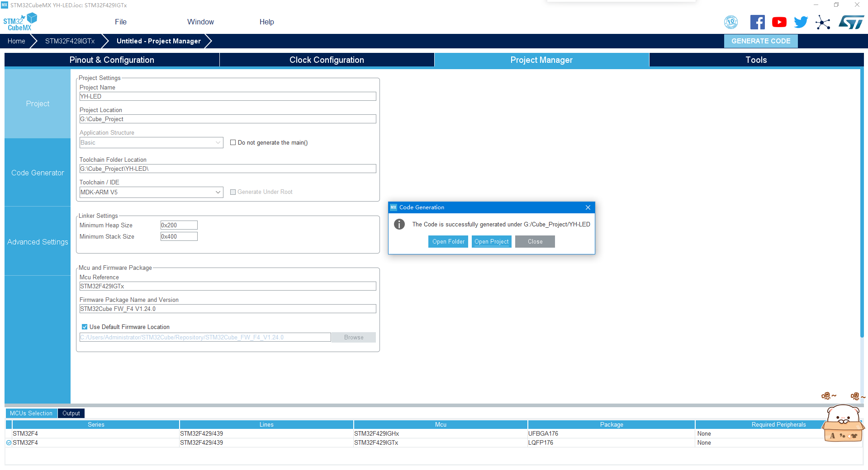The image size is (868, 470).
Task: Select the STM32F429IGTx table cell
Action: 441,443
